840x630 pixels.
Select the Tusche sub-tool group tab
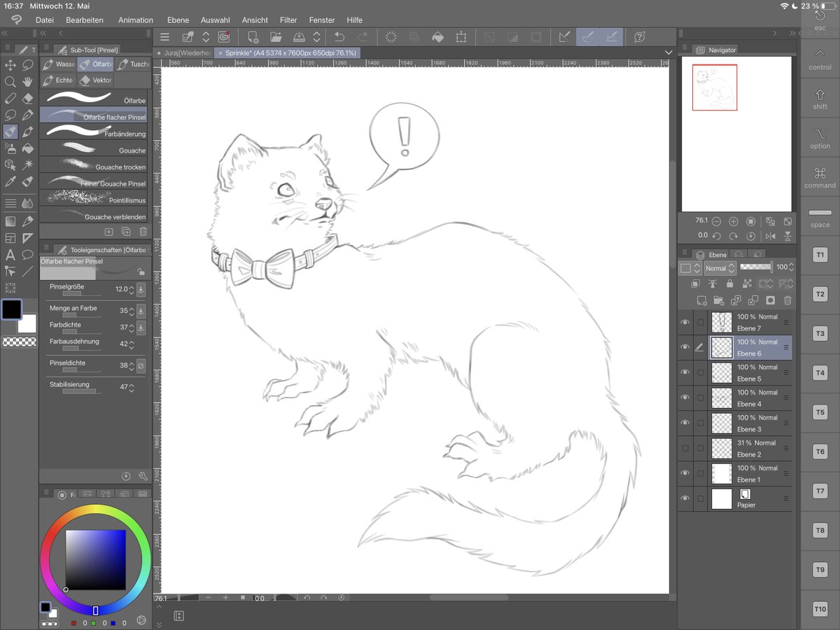coord(133,64)
